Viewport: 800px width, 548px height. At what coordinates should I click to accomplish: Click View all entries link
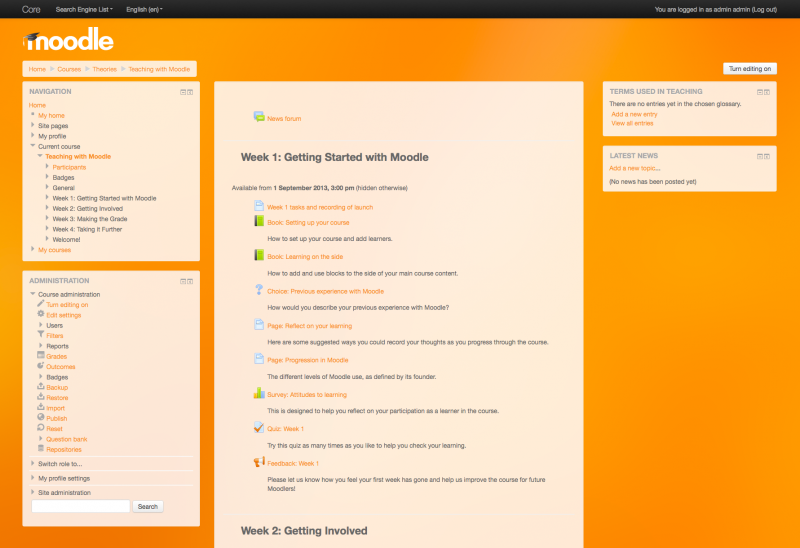point(632,123)
